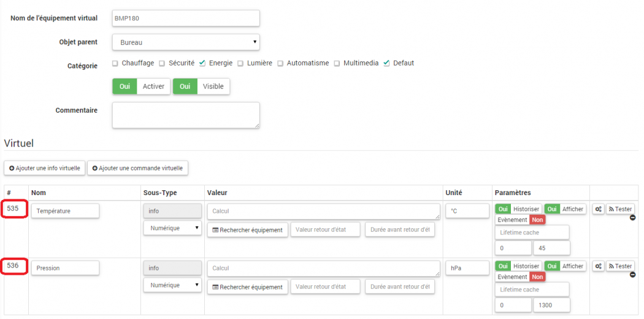Click in the Commentaire text area
Viewport: 644px width, 319px height.
tap(186, 115)
